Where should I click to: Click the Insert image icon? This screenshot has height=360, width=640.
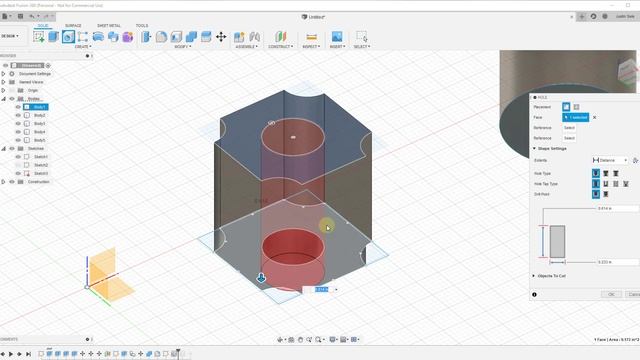tap(337, 37)
